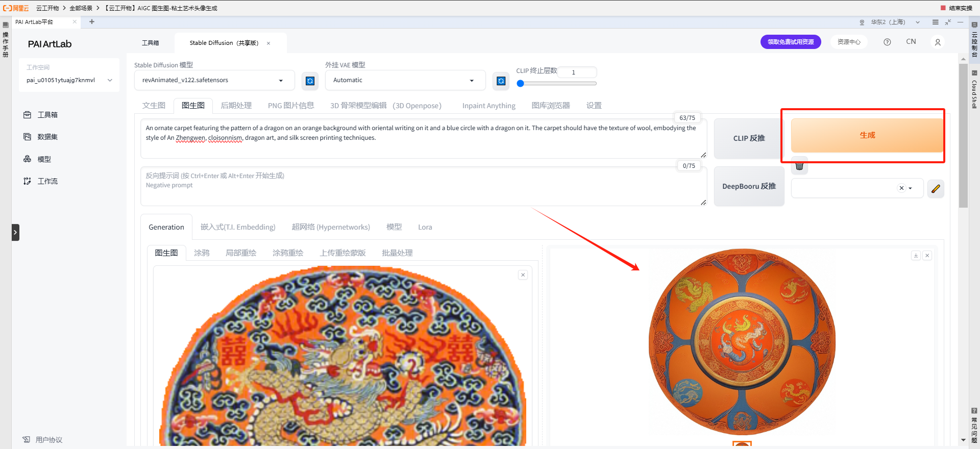Switch language with the CN button
The image size is (980, 449).
pyautogui.click(x=911, y=42)
